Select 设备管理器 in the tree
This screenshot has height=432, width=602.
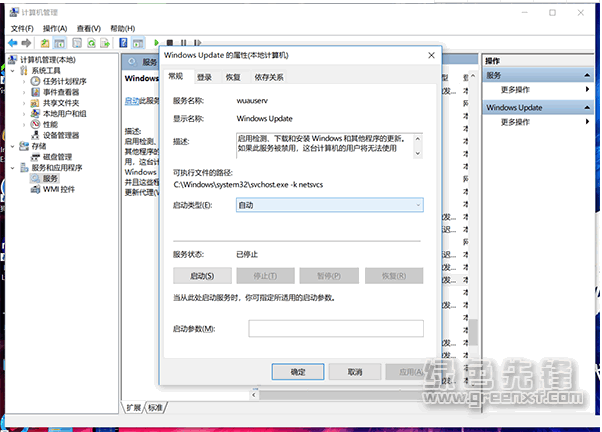[61, 135]
